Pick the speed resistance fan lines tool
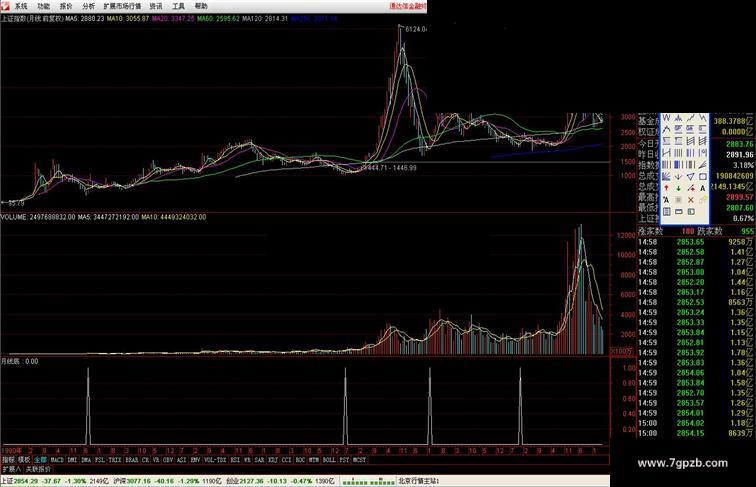 (x=703, y=165)
